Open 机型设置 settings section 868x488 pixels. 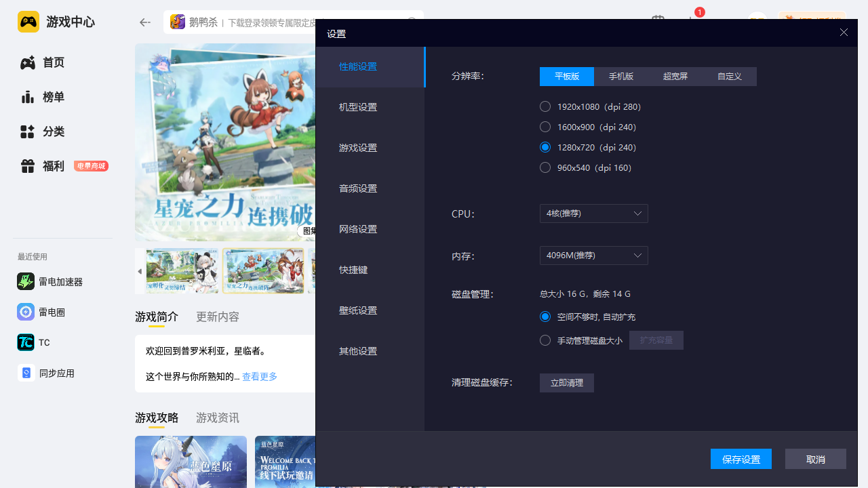[x=358, y=107]
